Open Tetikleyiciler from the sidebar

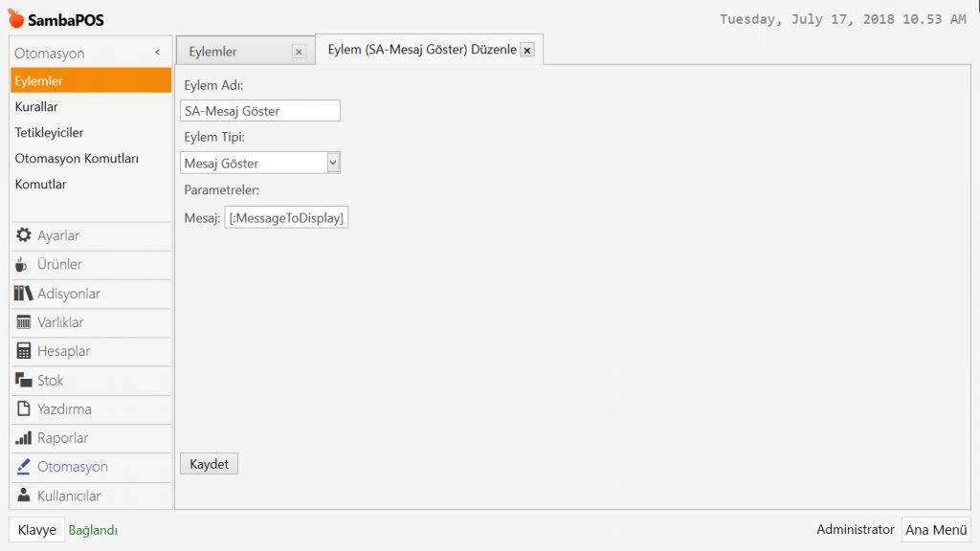click(49, 133)
